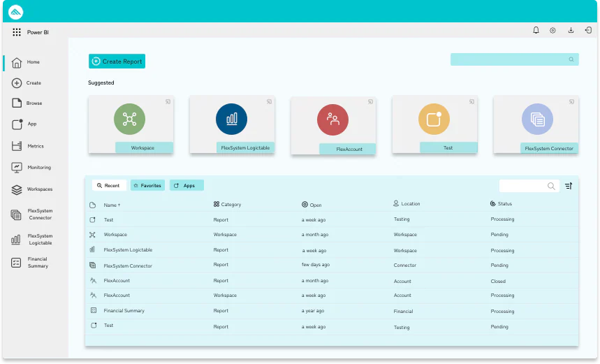600x364 pixels.
Task: Click the Closed status cell
Action: pos(498,282)
